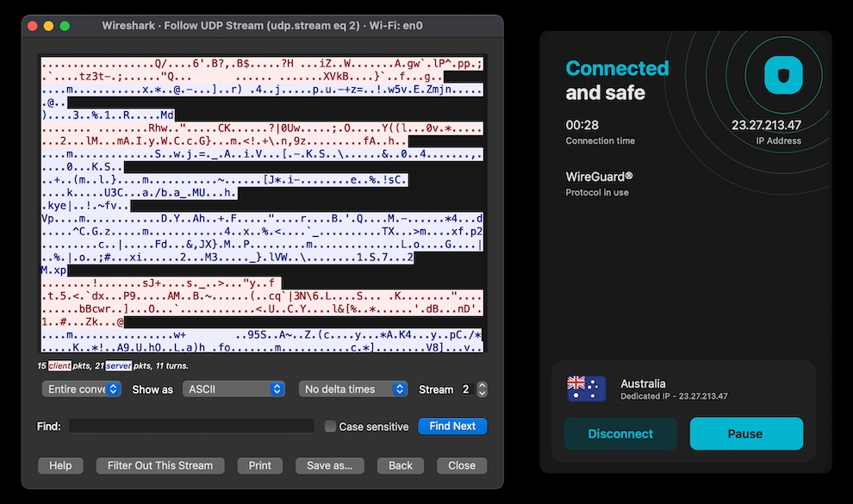This screenshot has width=853, height=504.
Task: Close the Follow UDP Stream window using red button
Action: (32, 26)
